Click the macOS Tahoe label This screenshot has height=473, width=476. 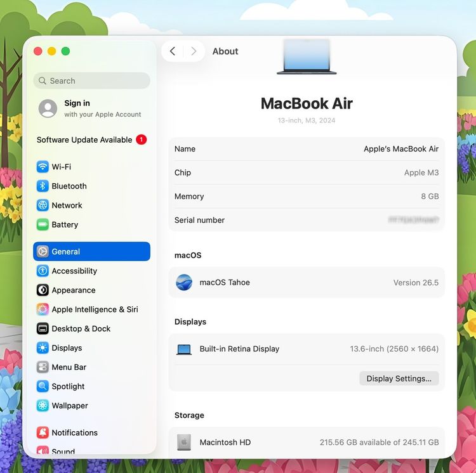tap(225, 282)
